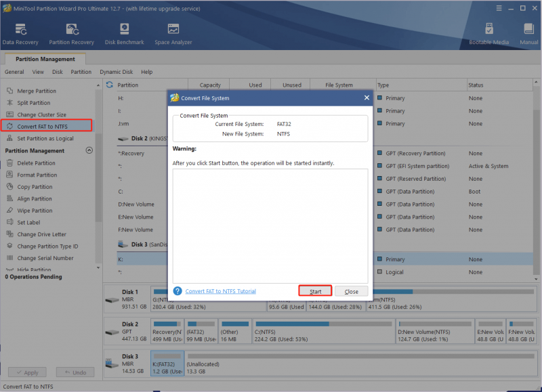Select Set Partition as Logical
This screenshot has width=542, height=392.
click(x=45, y=139)
